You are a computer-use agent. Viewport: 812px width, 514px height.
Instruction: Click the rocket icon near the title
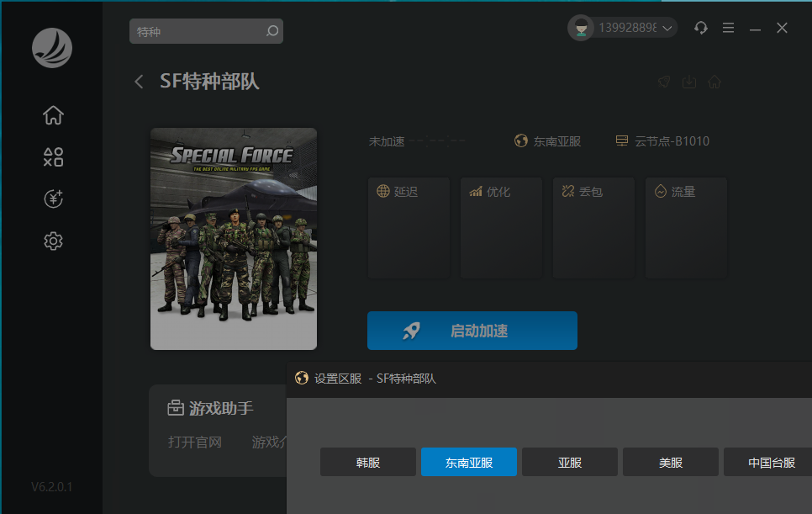(664, 82)
